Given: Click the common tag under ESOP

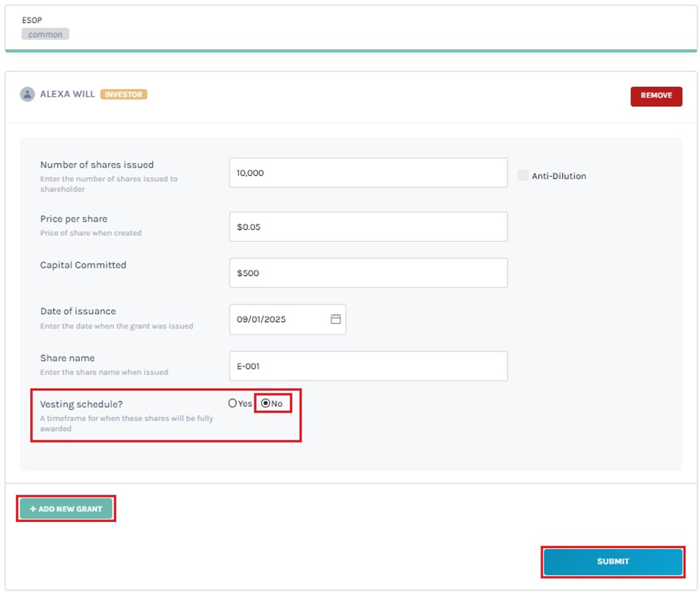Looking at the screenshot, I should 45,34.
